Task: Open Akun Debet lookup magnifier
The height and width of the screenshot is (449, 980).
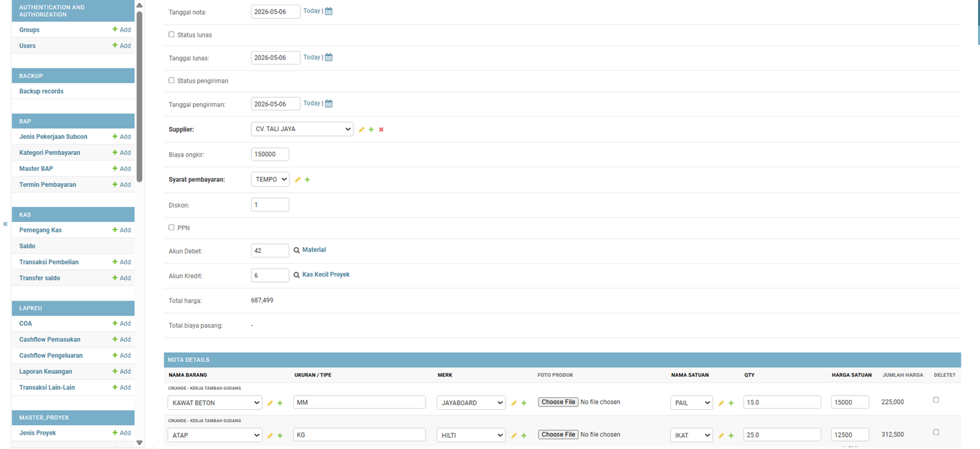Action: click(297, 250)
